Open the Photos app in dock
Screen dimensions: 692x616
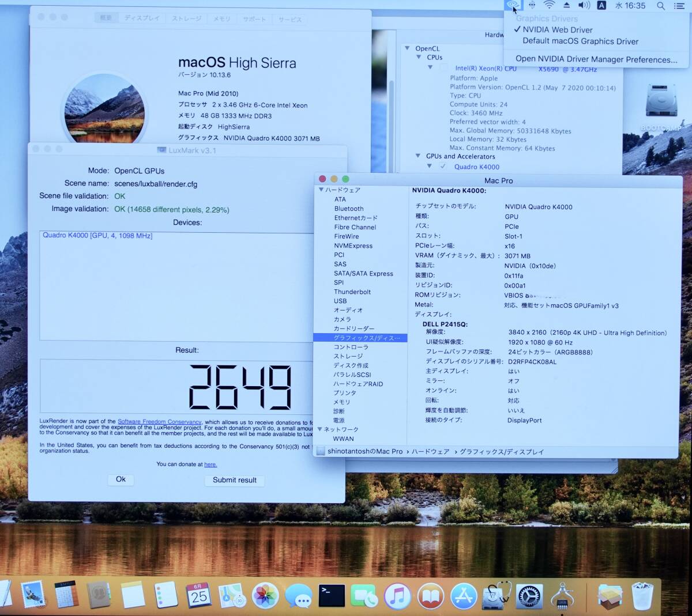(x=265, y=596)
